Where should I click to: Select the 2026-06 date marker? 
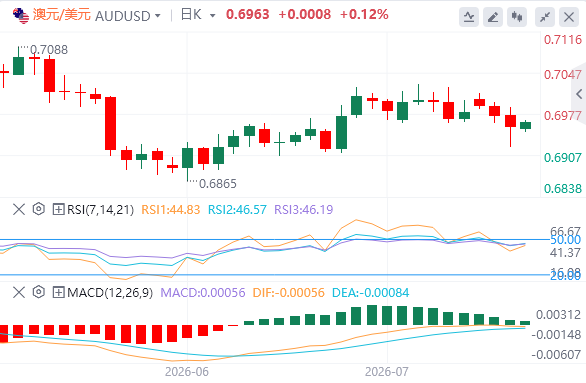pyautogui.click(x=187, y=372)
